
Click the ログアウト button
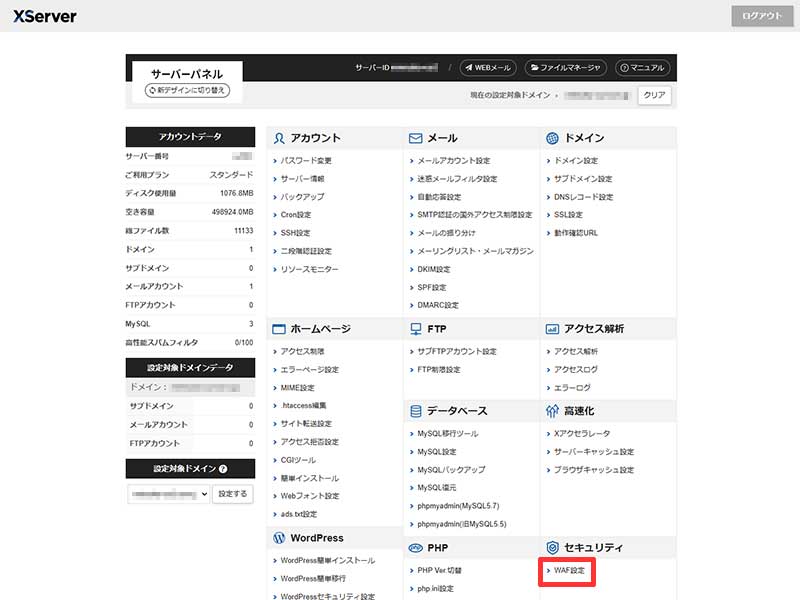pos(762,16)
